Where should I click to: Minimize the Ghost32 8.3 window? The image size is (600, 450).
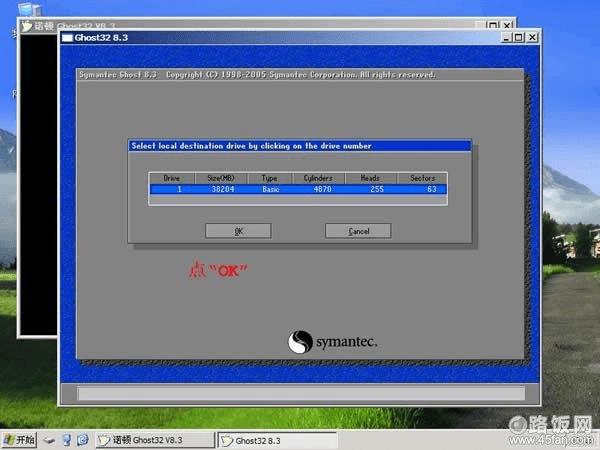(x=507, y=37)
